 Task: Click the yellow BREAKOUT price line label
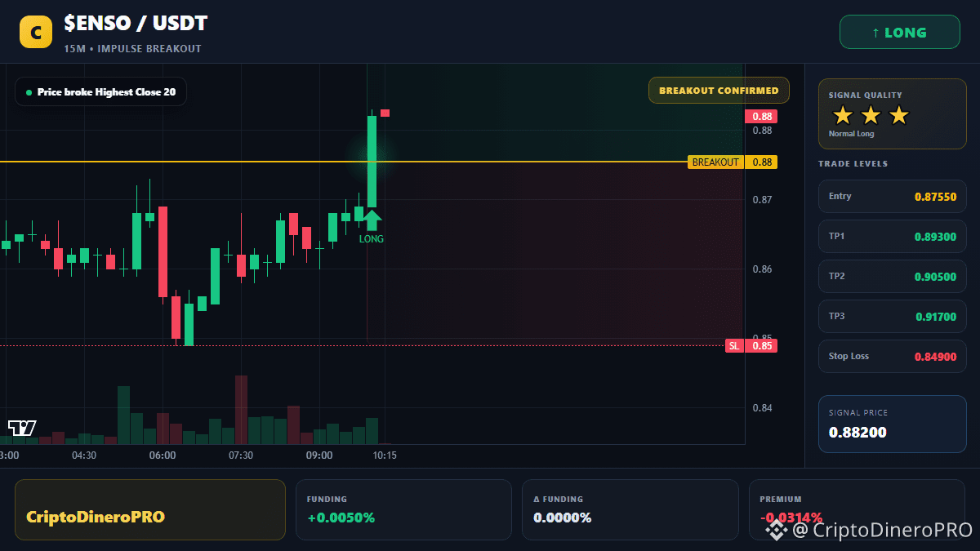pos(715,162)
